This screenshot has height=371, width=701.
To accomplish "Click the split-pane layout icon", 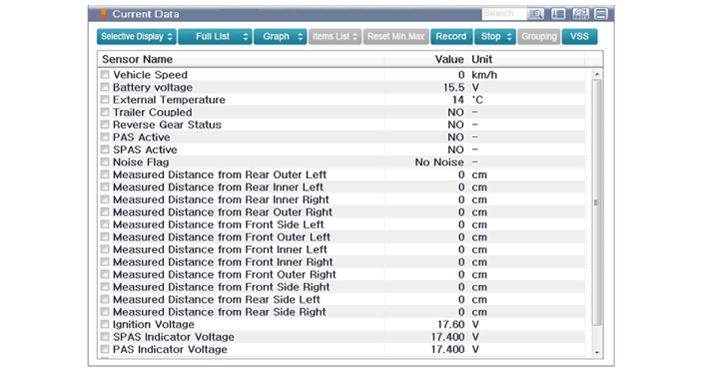I will pos(601,14).
